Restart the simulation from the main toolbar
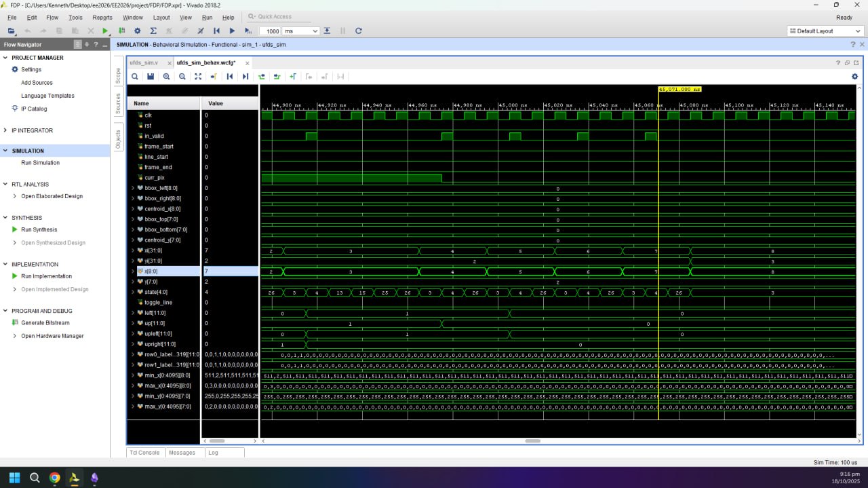The width and height of the screenshot is (868, 488). click(x=216, y=31)
